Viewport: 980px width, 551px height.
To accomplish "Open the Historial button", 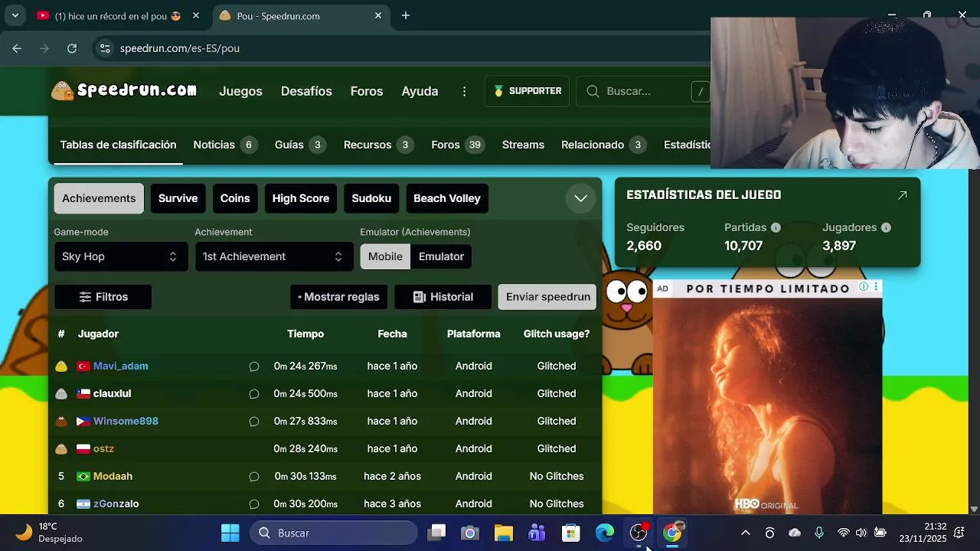I will [x=443, y=297].
